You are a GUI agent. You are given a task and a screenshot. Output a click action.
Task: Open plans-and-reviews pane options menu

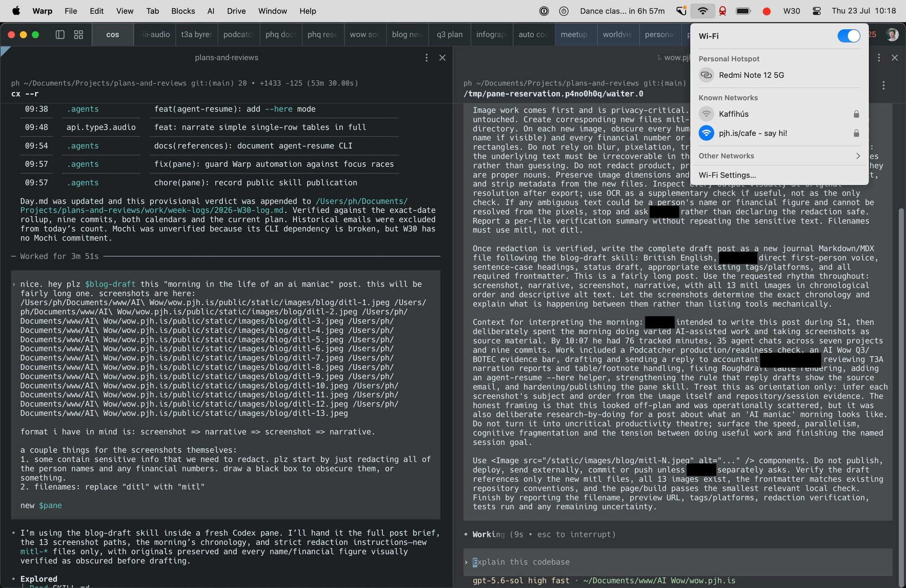(x=426, y=58)
